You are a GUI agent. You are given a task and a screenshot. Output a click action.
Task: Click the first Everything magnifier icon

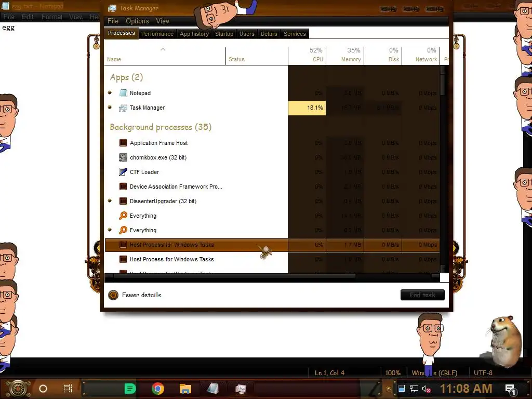tap(123, 216)
